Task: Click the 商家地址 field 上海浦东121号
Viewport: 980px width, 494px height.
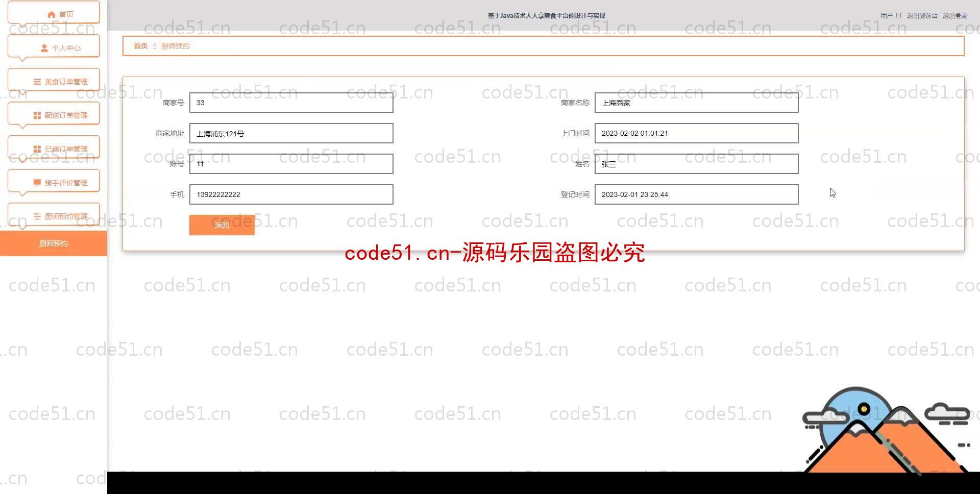Action: [x=291, y=133]
